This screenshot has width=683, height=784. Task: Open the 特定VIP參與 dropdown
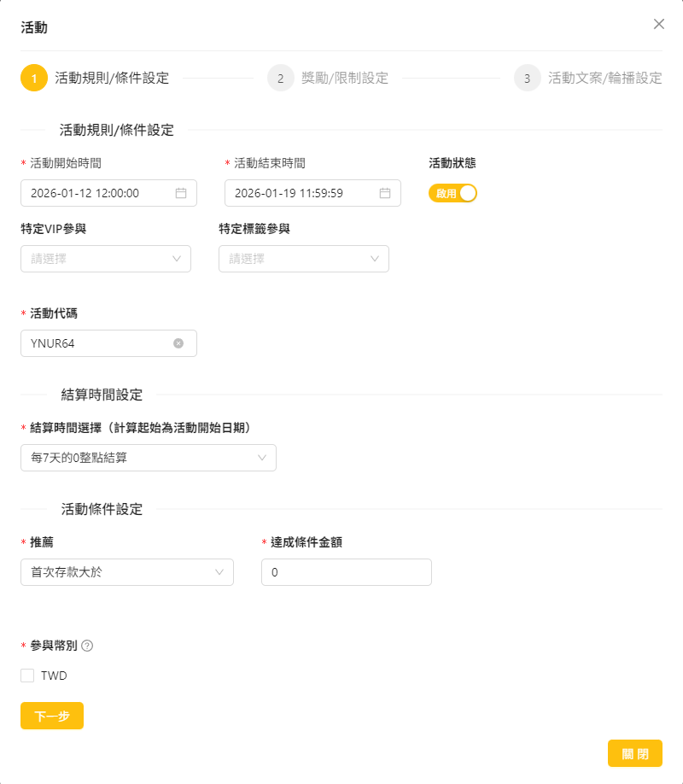point(106,259)
